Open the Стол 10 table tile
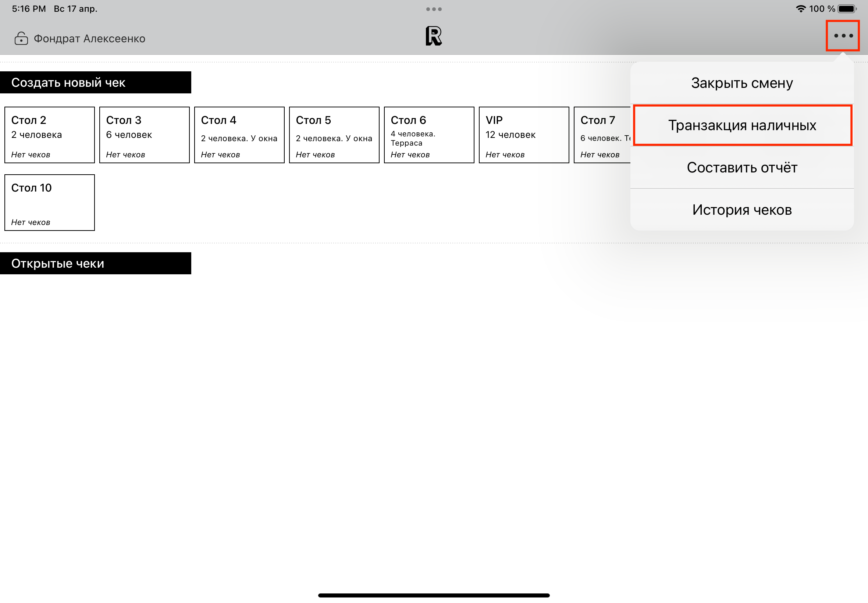Screen dimensions: 868x603 50,203
